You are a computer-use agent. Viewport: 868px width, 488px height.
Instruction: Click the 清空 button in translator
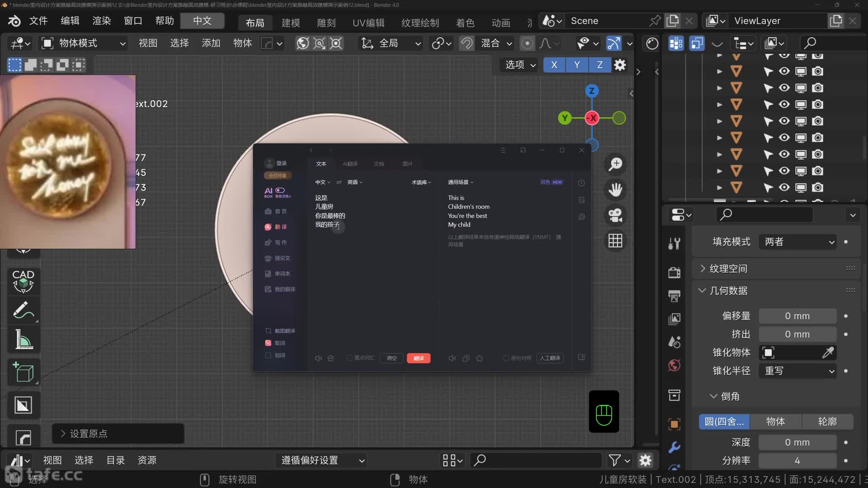(392, 358)
